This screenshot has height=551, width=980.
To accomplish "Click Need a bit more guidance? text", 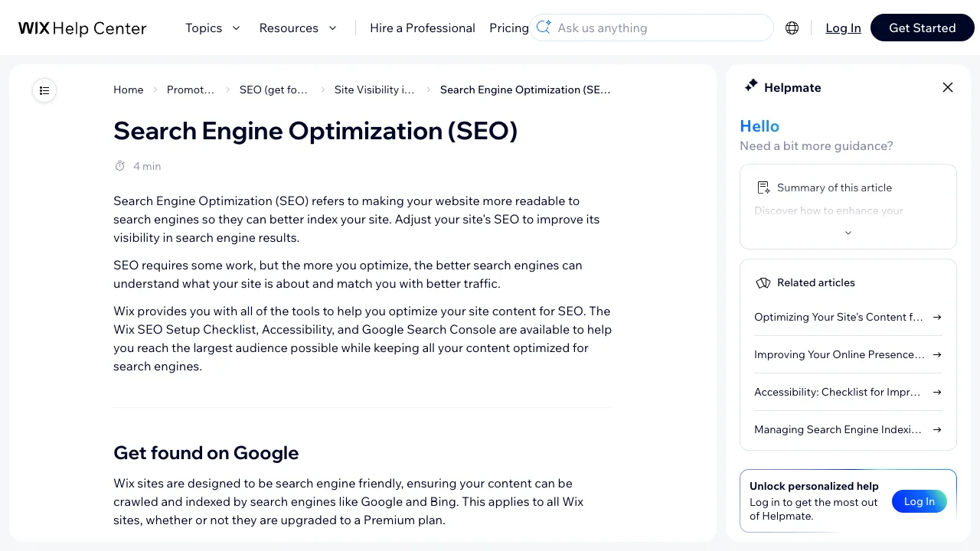I will [816, 146].
